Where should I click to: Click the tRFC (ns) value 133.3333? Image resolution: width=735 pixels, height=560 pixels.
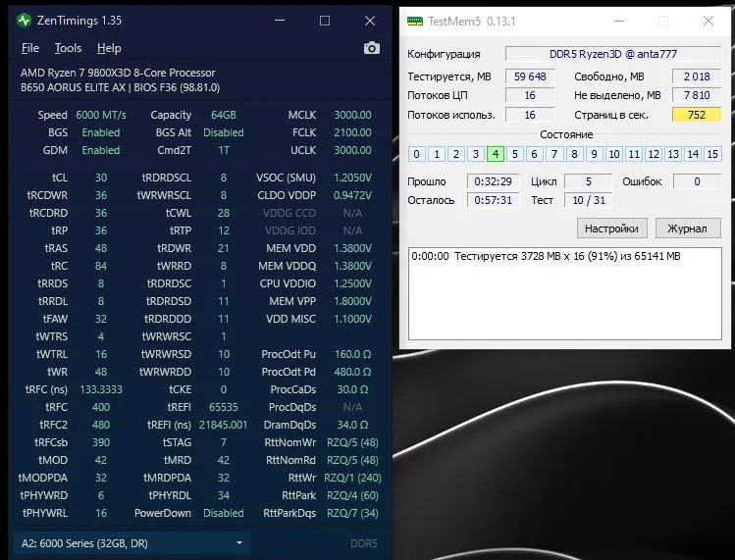click(101, 389)
